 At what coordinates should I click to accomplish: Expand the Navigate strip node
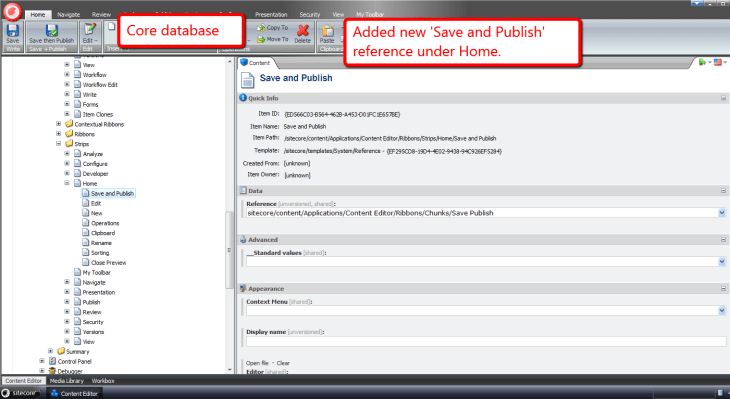(x=67, y=282)
